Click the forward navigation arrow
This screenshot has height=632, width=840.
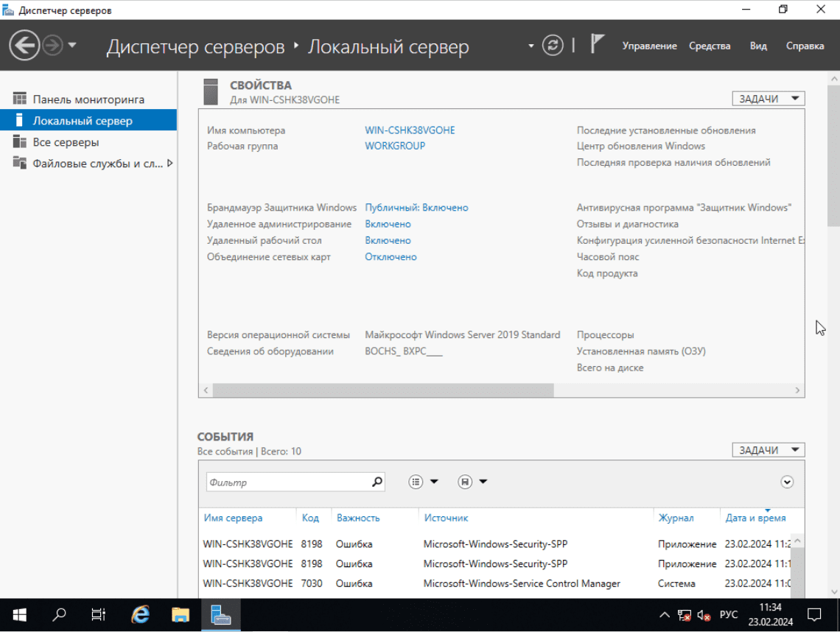click(x=52, y=46)
